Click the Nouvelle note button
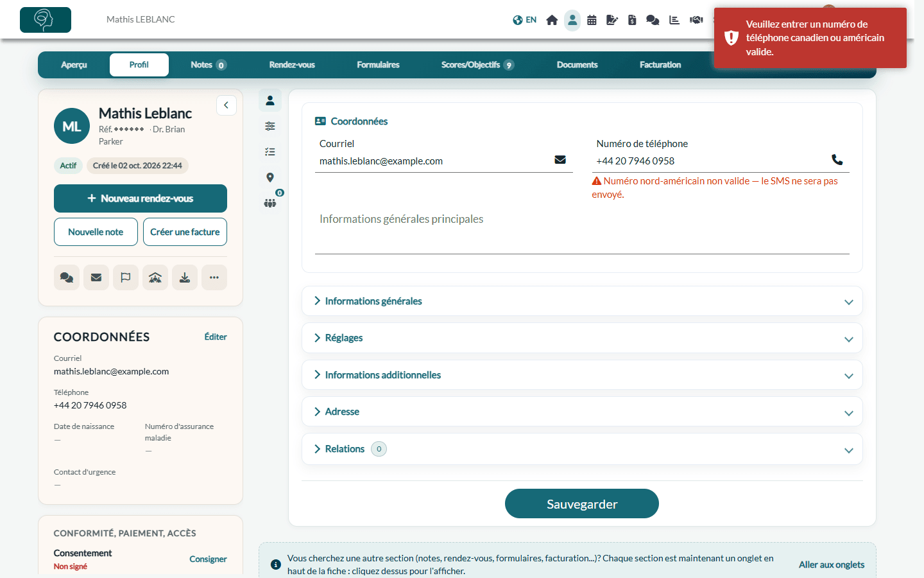This screenshot has height=578, width=924. tap(96, 232)
